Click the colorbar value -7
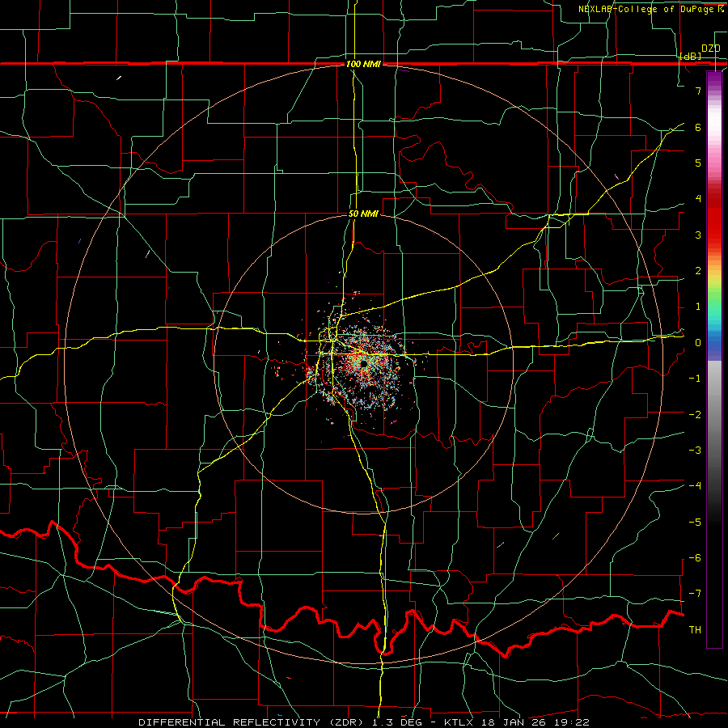728x728 pixels. [695, 594]
